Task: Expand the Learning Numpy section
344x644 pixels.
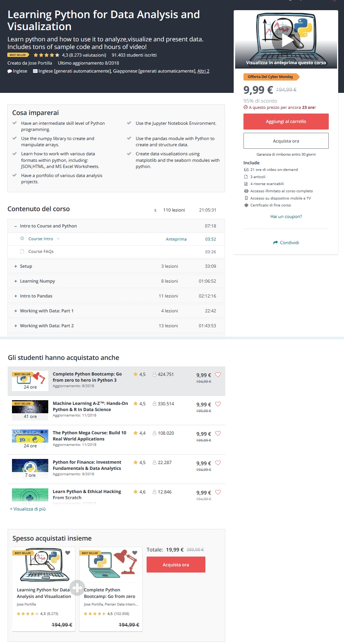Action: click(x=16, y=281)
